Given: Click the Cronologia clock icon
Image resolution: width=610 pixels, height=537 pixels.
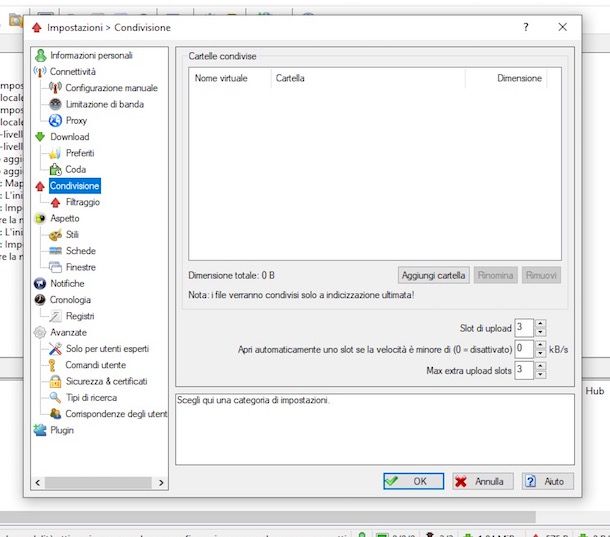Looking at the screenshot, I should (40, 299).
